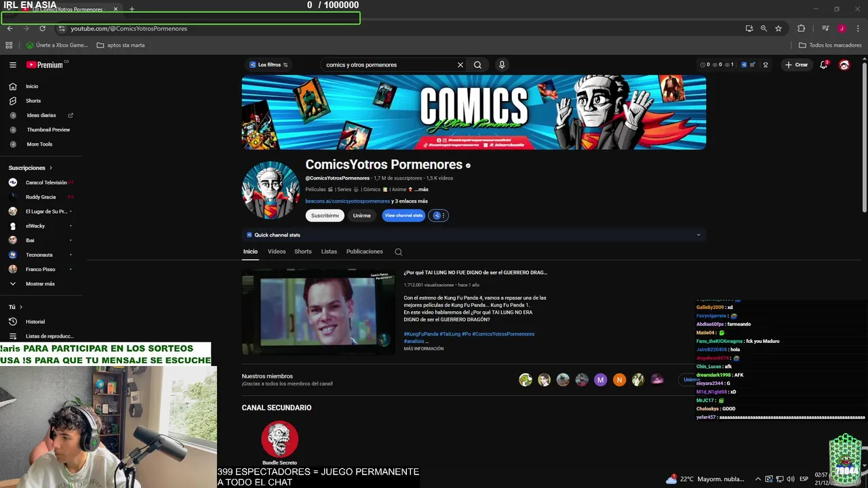868x488 pixels.
Task: Go to YouTube Premium home logo
Action: click(x=45, y=65)
